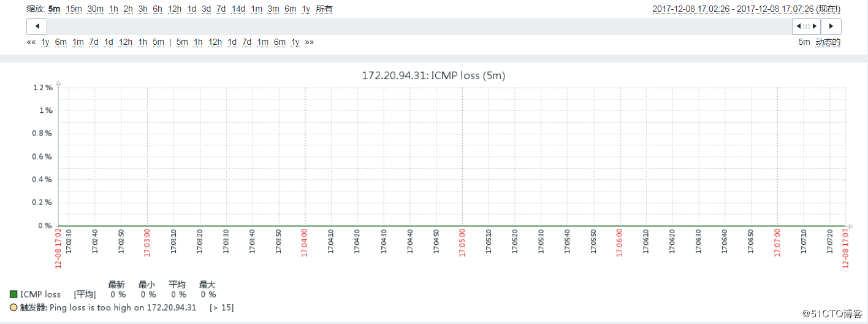Click the 最新 column header in legend

(116, 285)
